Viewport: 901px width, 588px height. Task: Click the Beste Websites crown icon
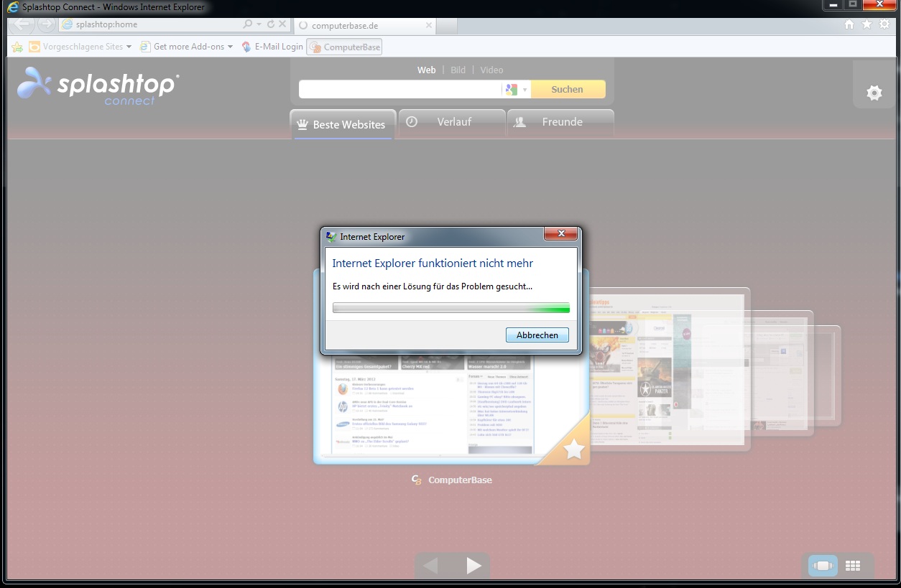302,124
